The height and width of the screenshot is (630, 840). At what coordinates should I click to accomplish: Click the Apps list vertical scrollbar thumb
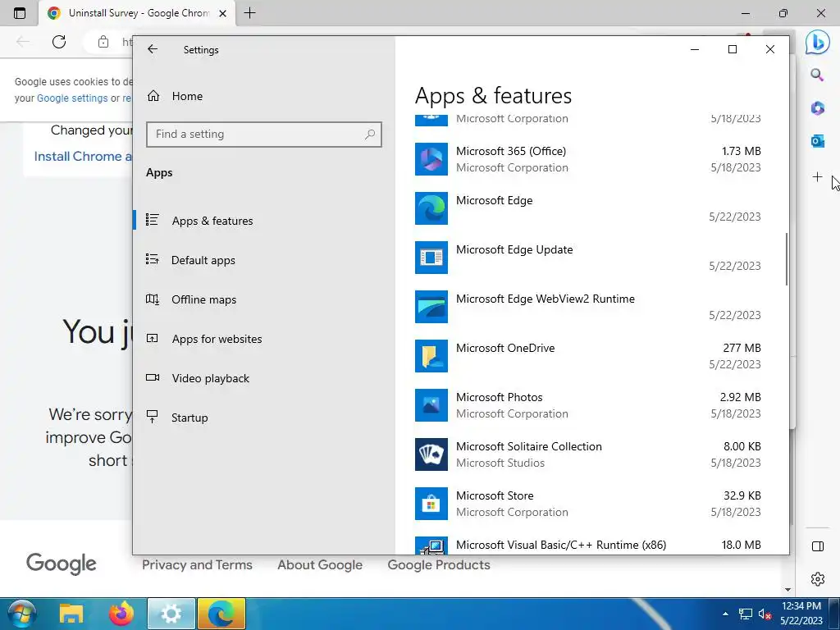pos(787,259)
